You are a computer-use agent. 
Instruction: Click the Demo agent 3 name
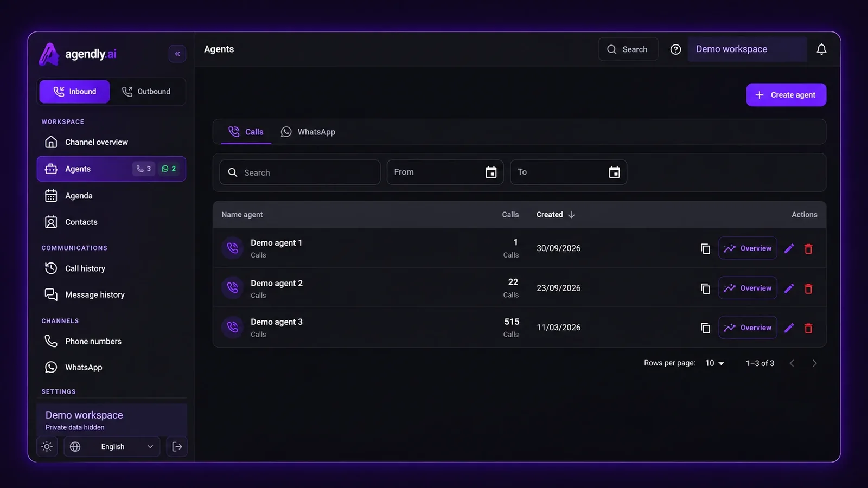pos(277,322)
